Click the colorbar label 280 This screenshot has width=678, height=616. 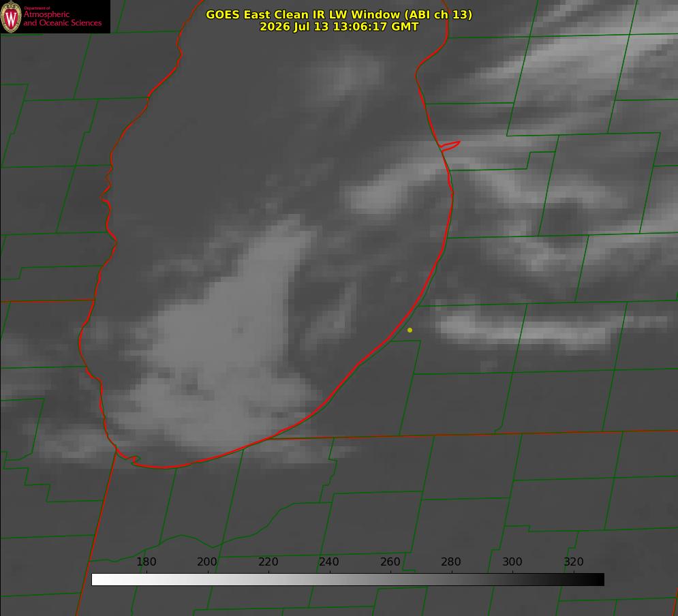[x=451, y=561]
